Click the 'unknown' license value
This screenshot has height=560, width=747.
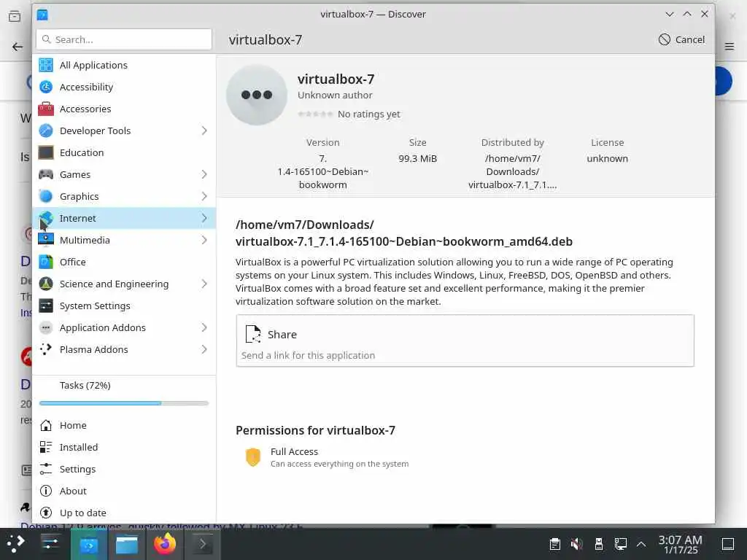tap(608, 158)
